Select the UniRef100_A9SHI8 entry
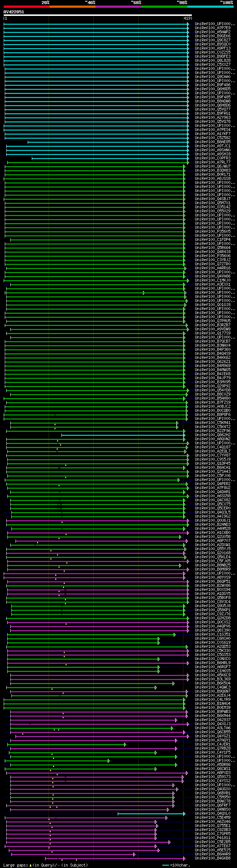This screenshot has height=868, width=237. tap(213, 154)
